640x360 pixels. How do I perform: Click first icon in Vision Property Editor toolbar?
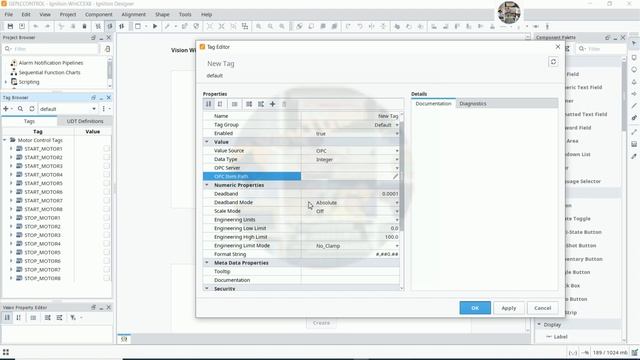pyautogui.click(x=7, y=318)
